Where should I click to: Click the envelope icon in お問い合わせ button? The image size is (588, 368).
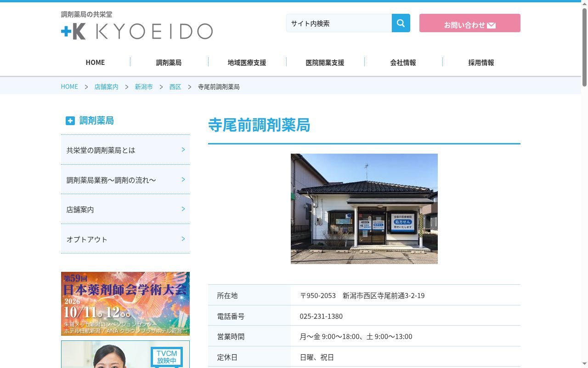click(x=491, y=25)
